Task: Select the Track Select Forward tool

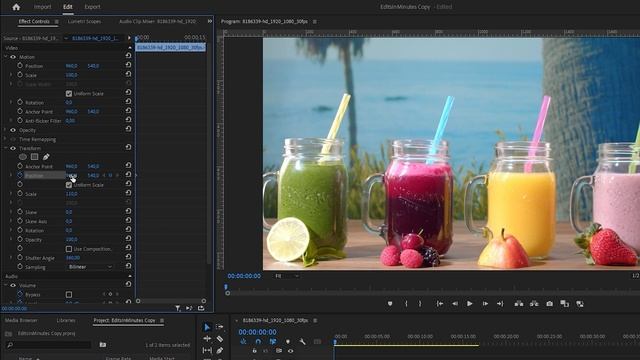Action: pos(220,327)
